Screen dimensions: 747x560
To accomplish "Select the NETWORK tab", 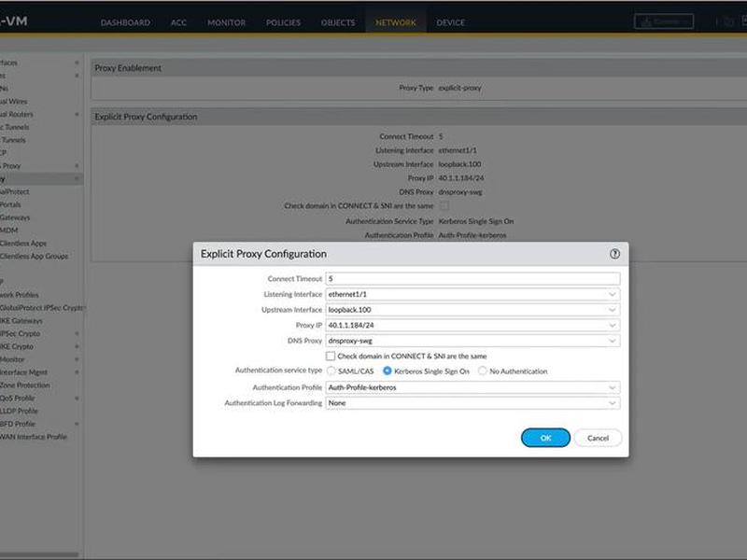I will [395, 22].
